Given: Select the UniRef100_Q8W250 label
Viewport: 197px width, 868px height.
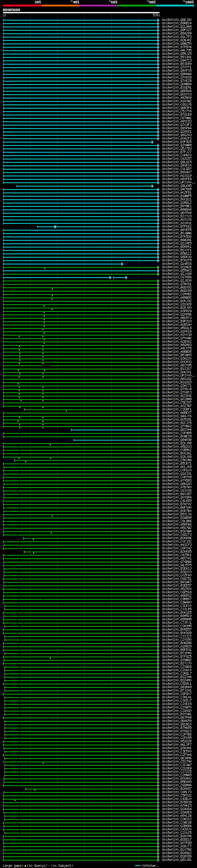Looking at the screenshot, I should [x=177, y=43].
